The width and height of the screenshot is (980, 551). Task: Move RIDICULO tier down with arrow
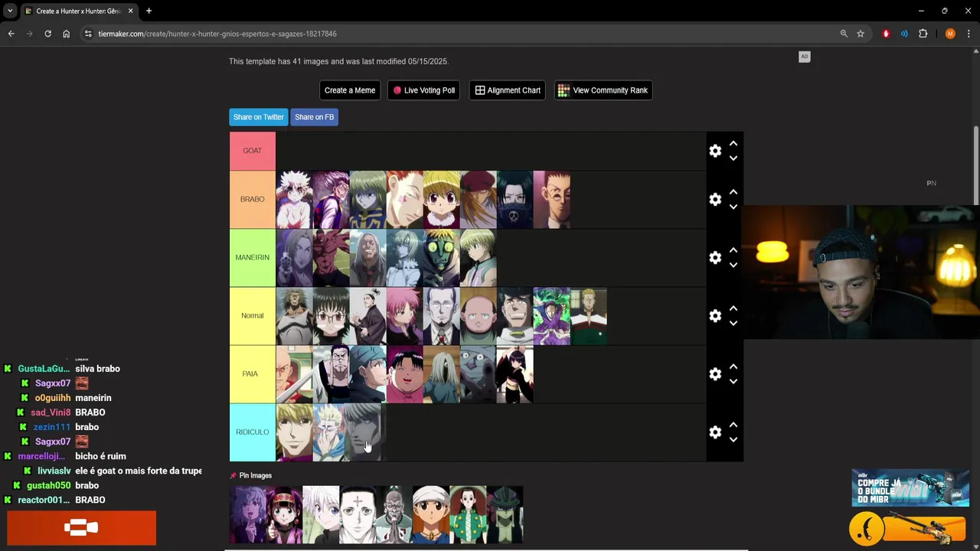733,440
